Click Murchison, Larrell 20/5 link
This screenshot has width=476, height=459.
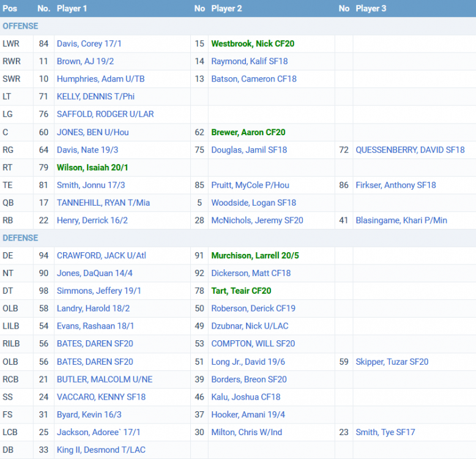255,256
